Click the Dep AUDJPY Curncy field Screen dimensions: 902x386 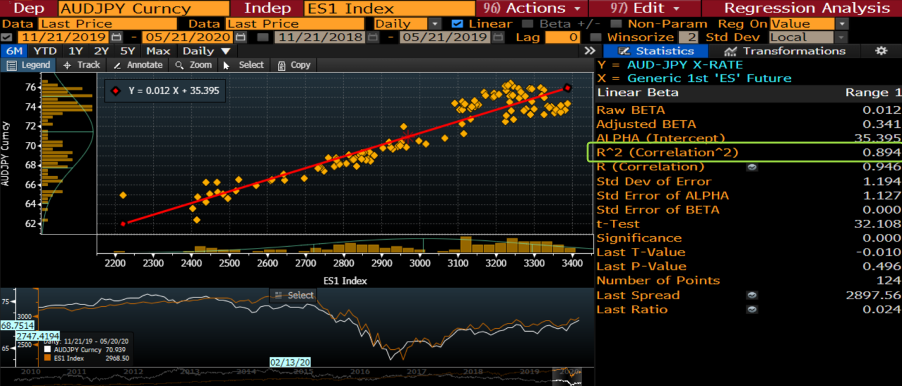pos(143,8)
